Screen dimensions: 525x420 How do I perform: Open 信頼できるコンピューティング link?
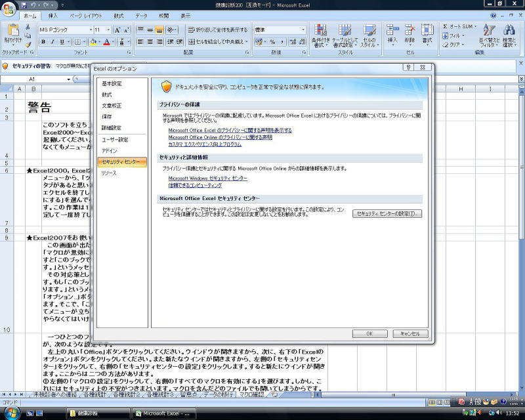(195, 185)
